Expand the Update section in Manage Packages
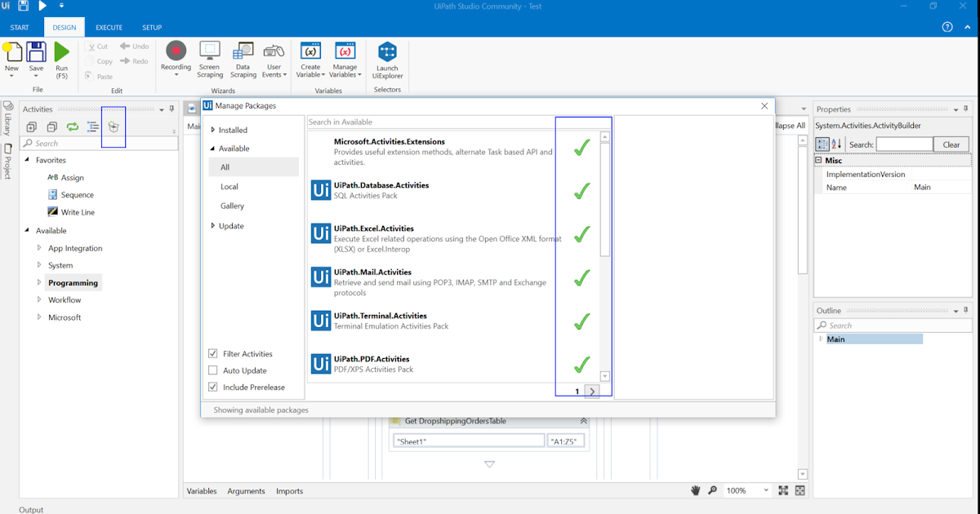980x514 pixels. pos(231,225)
